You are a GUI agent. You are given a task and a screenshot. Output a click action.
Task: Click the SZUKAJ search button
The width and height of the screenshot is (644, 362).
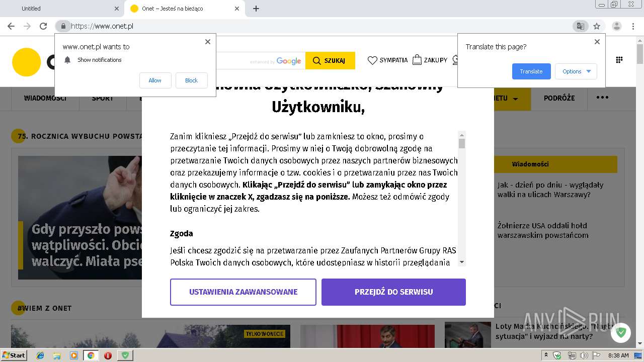[330, 61]
